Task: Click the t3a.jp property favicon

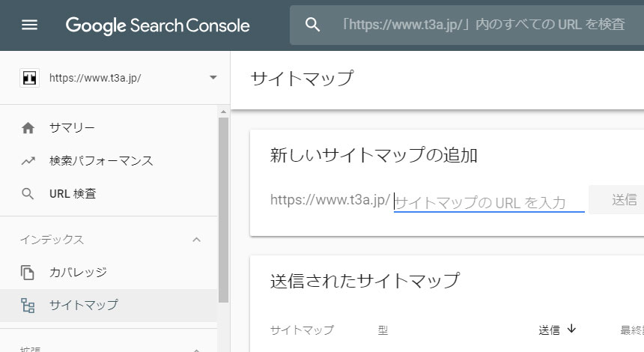Action: click(29, 78)
